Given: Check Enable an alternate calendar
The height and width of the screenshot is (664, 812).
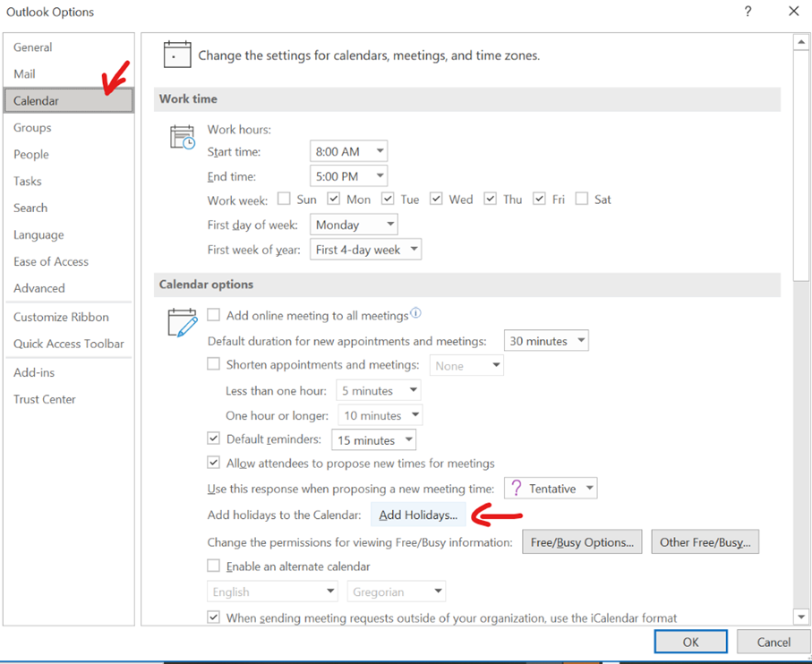Looking at the screenshot, I should coord(214,566).
